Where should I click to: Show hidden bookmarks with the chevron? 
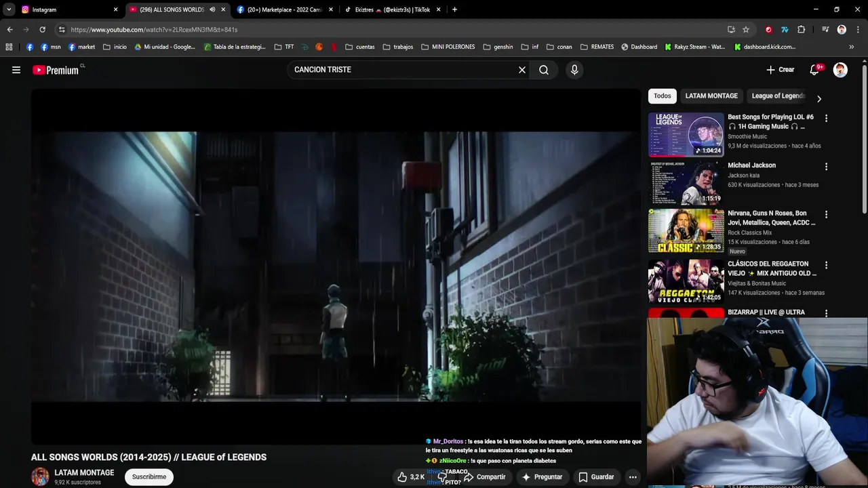[x=852, y=47]
